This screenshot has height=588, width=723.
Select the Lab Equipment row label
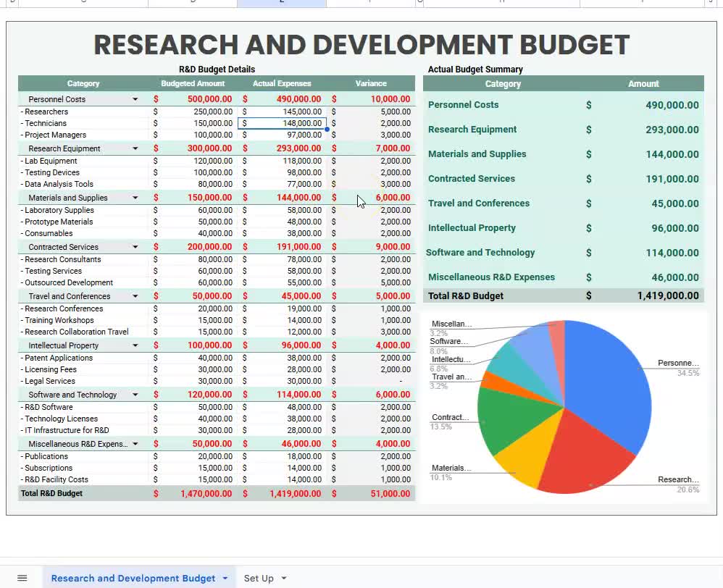(51, 160)
